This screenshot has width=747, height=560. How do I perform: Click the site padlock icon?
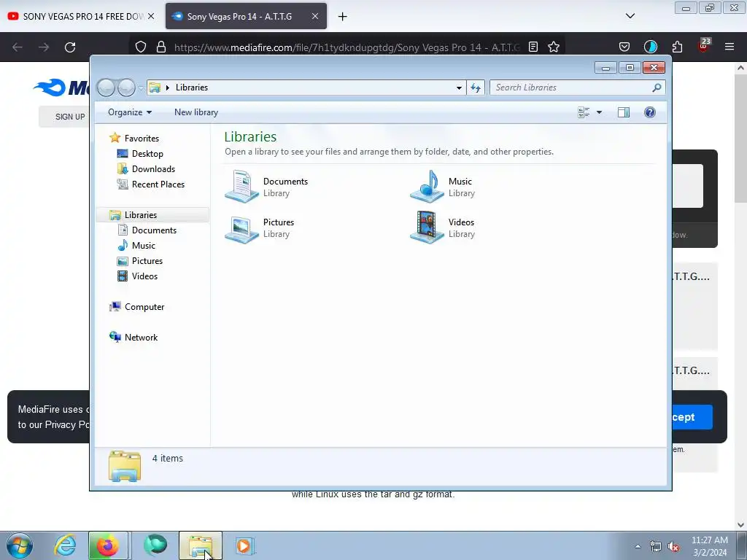point(161,47)
